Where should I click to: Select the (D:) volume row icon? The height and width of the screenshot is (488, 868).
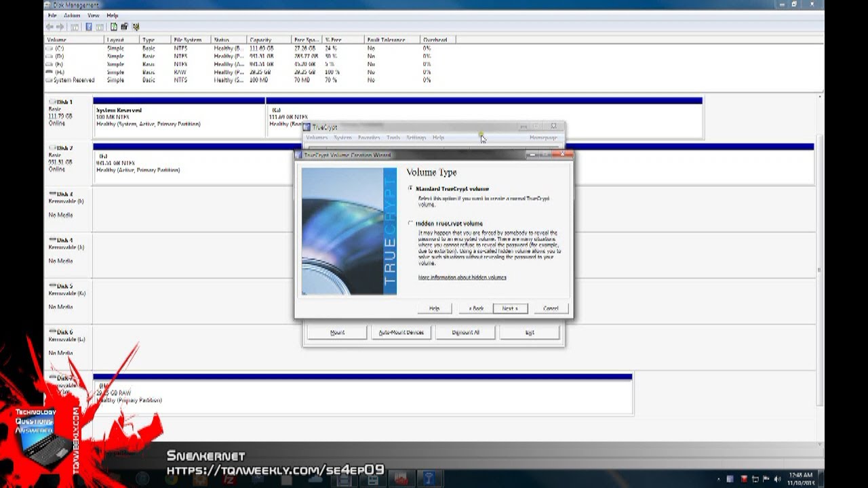coord(50,56)
